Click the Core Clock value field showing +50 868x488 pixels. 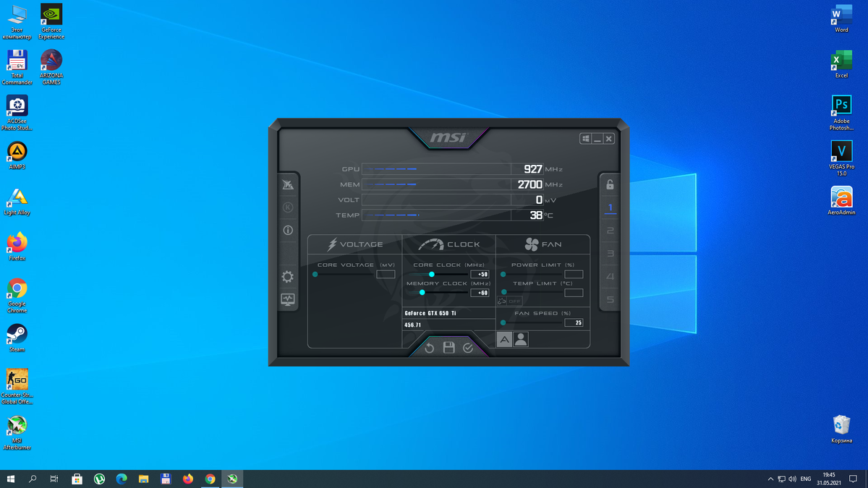pyautogui.click(x=480, y=274)
